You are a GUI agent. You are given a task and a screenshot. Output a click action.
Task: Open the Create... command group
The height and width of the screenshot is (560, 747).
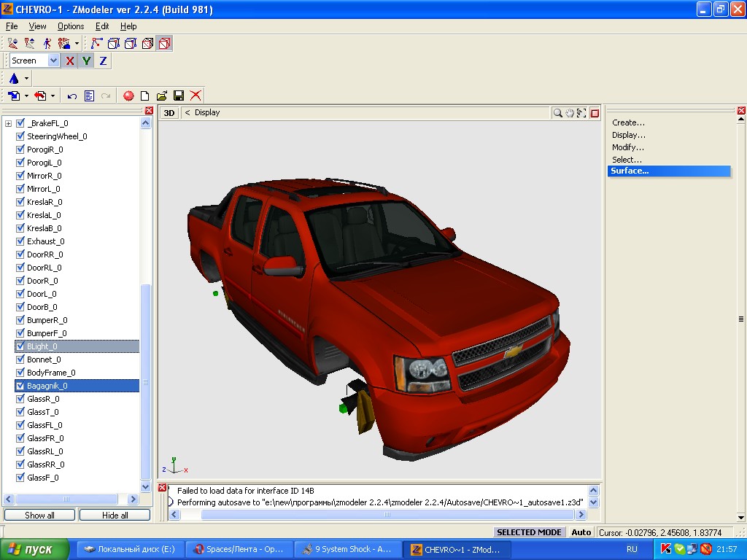click(628, 122)
